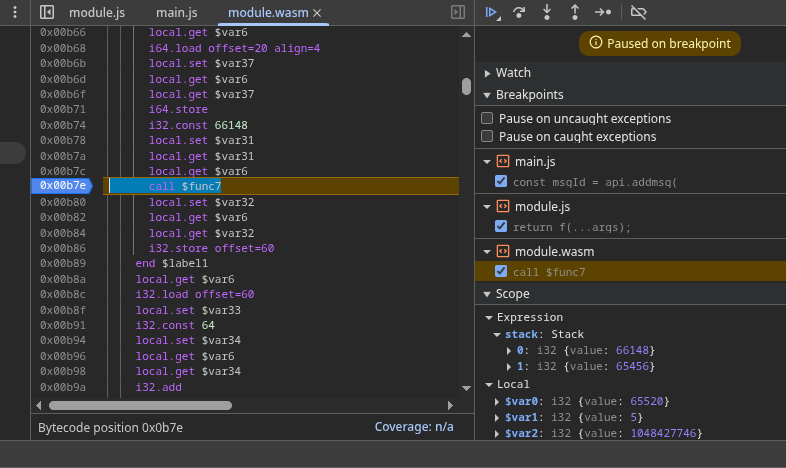Step over next function call
Viewport: 786px width, 468px height.
tap(519, 12)
